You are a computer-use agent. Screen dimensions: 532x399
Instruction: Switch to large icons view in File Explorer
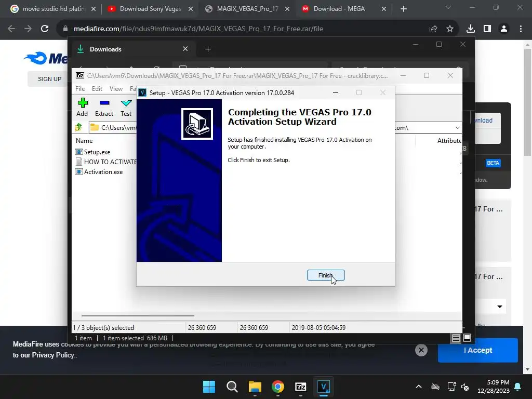point(467,338)
